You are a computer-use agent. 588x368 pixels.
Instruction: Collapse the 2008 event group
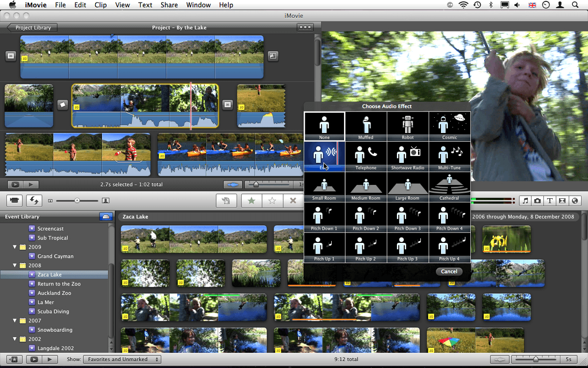[x=15, y=265]
